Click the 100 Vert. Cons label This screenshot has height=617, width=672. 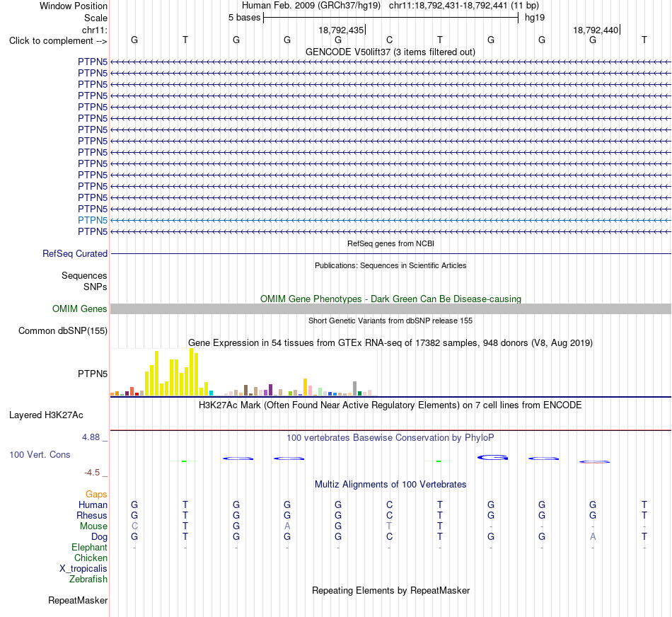pos(40,454)
